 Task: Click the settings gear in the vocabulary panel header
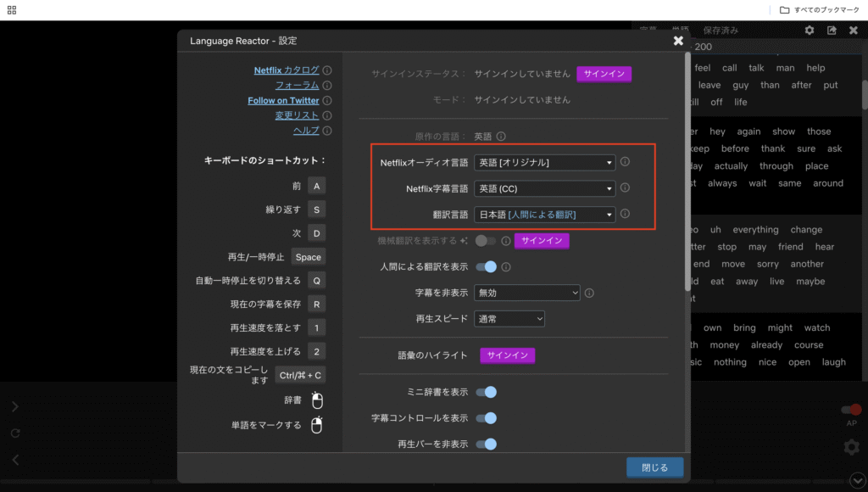pos(810,31)
